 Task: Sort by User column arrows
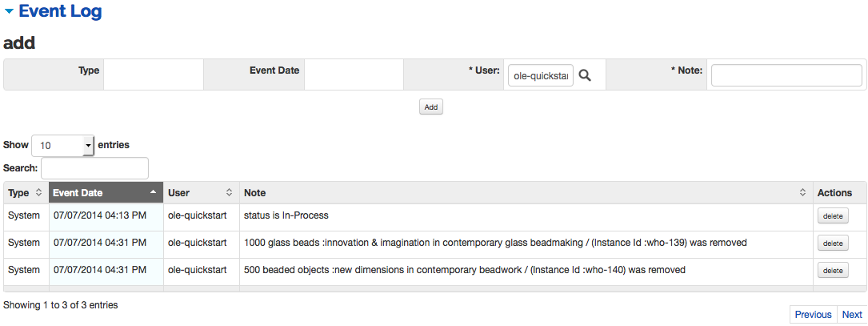tap(229, 193)
